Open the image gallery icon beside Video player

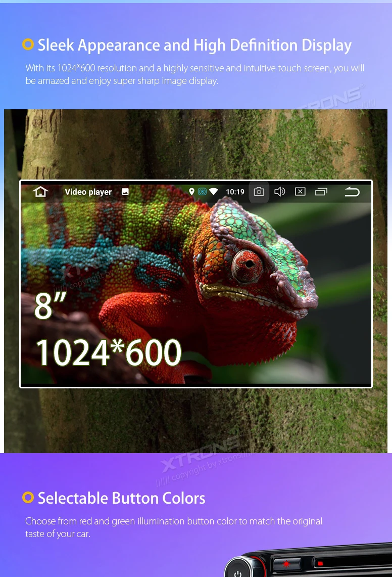point(125,192)
